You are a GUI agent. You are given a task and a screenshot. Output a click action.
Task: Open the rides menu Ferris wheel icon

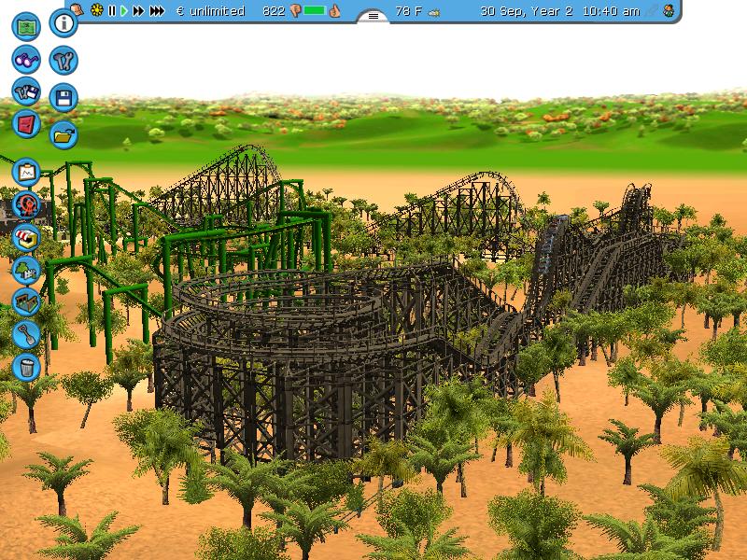pyautogui.click(x=26, y=204)
